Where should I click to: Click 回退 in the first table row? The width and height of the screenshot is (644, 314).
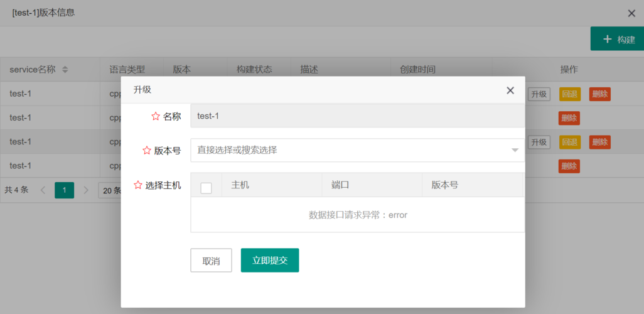point(570,94)
